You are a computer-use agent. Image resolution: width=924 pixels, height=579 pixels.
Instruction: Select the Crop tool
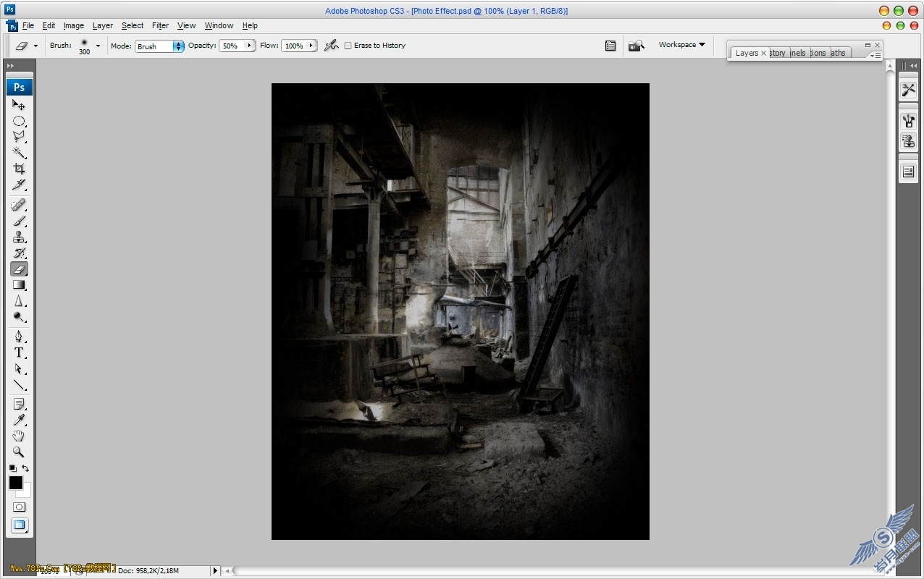coord(19,169)
